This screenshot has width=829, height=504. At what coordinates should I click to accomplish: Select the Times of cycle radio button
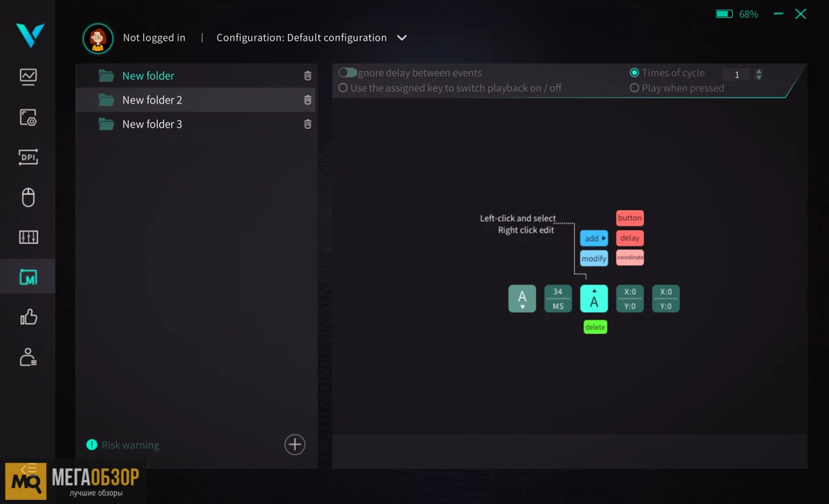[x=634, y=72]
